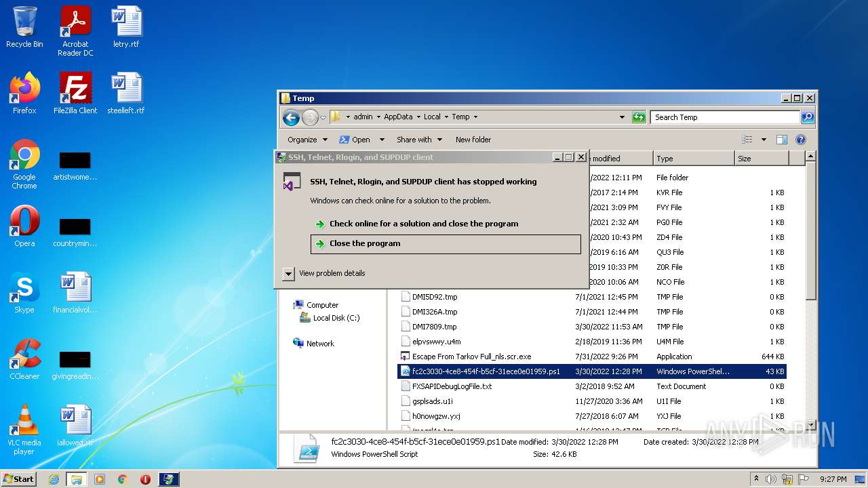This screenshot has width=868, height=488.
Task: Click the search magnifier icon
Action: [x=807, y=117]
